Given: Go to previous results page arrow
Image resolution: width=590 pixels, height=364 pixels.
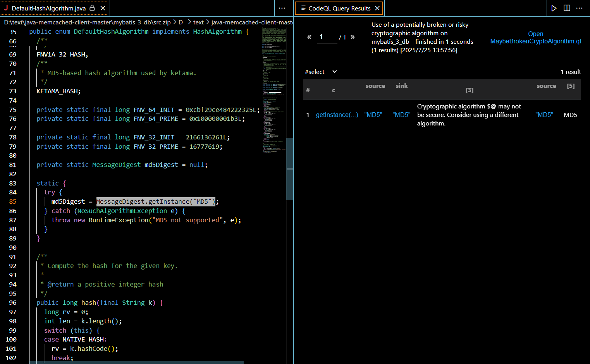Looking at the screenshot, I should point(309,37).
